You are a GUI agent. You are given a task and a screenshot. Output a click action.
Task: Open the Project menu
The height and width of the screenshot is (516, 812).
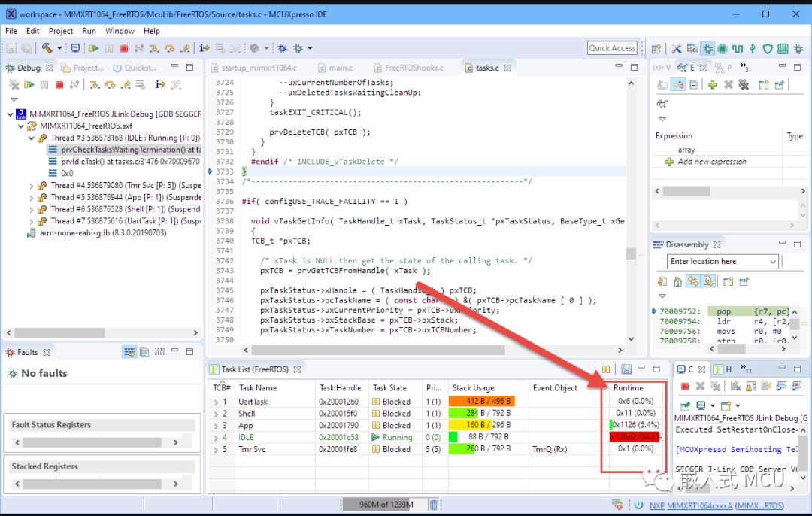(61, 31)
